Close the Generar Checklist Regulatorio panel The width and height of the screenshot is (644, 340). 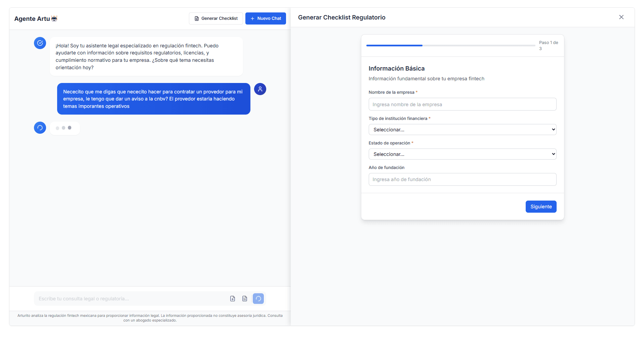point(621,17)
